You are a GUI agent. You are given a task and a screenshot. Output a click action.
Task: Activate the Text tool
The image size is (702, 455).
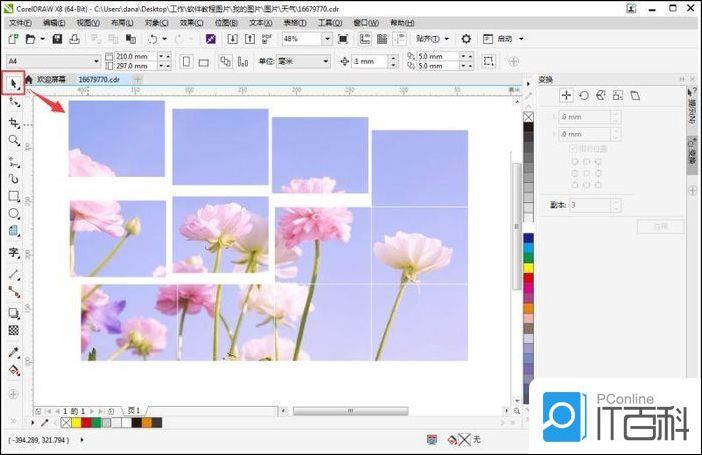(x=14, y=252)
